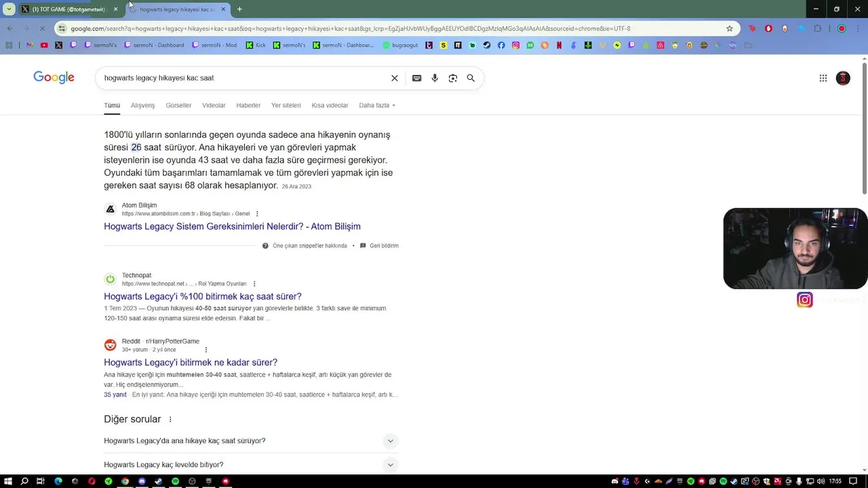Open the X bookmark in bookmarks bar
This screenshot has height=488, width=868.
point(58,45)
